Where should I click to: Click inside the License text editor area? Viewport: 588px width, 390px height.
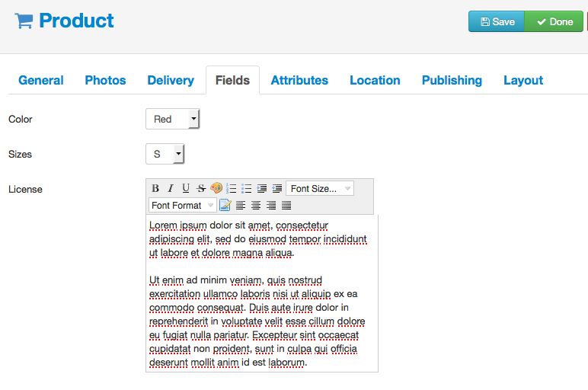tap(262, 293)
